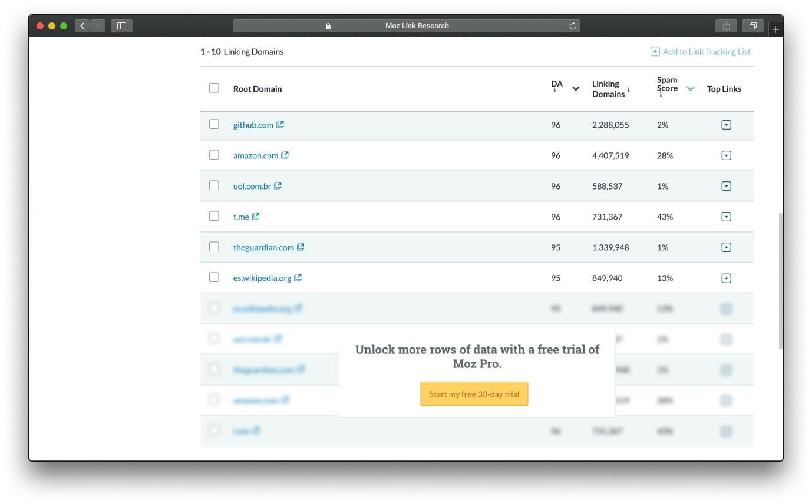Open the Safari share button
Screen dimensions: 812x504
click(726, 26)
